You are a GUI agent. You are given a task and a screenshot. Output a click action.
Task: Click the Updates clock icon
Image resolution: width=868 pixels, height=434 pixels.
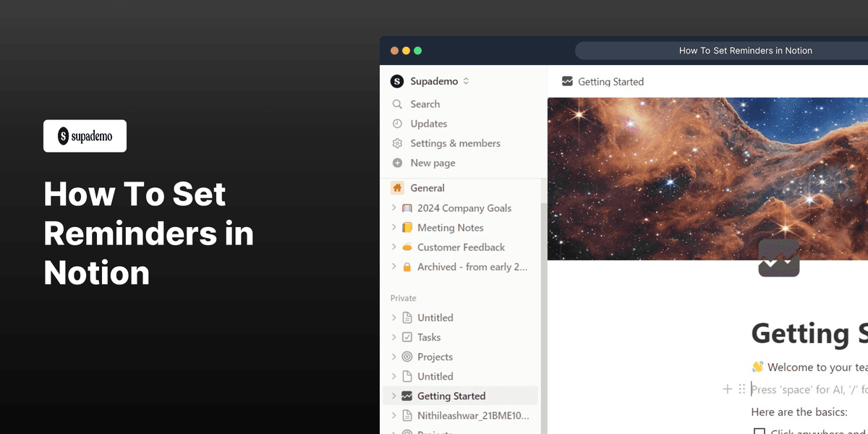pyautogui.click(x=397, y=123)
